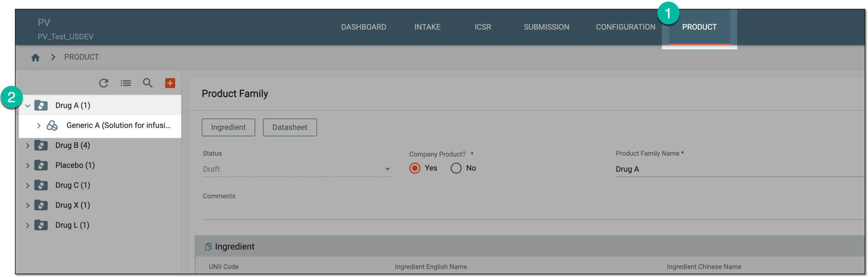Click the PRODUCT breadcrumb link
This screenshot has width=868, height=277.
click(82, 57)
